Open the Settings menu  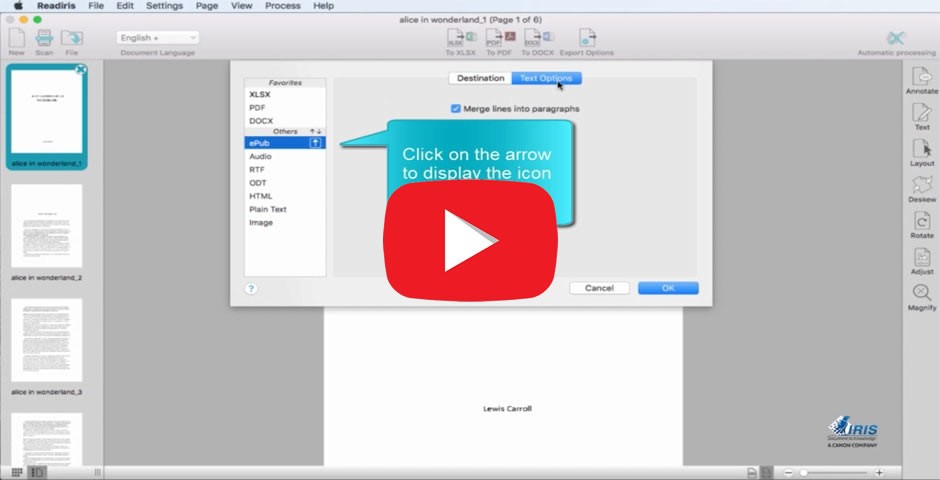coord(164,5)
